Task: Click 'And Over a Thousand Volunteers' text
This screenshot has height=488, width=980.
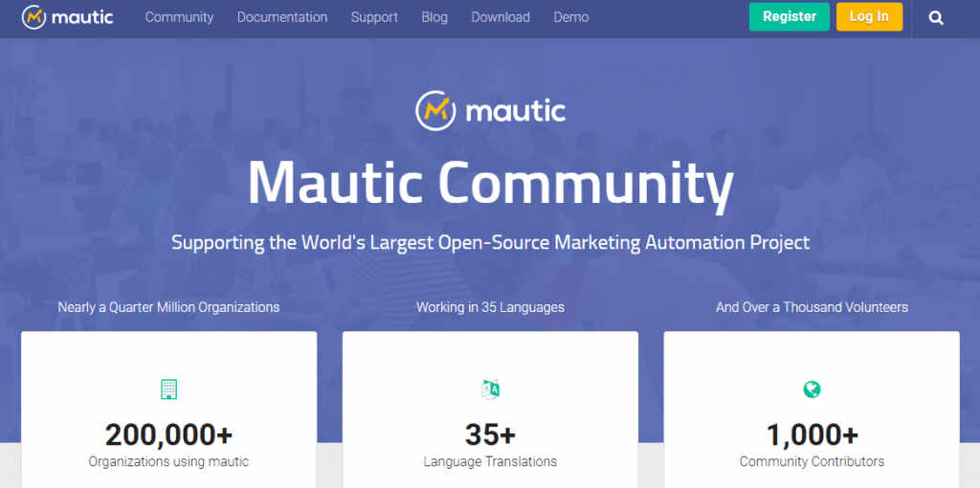Action: click(x=812, y=307)
